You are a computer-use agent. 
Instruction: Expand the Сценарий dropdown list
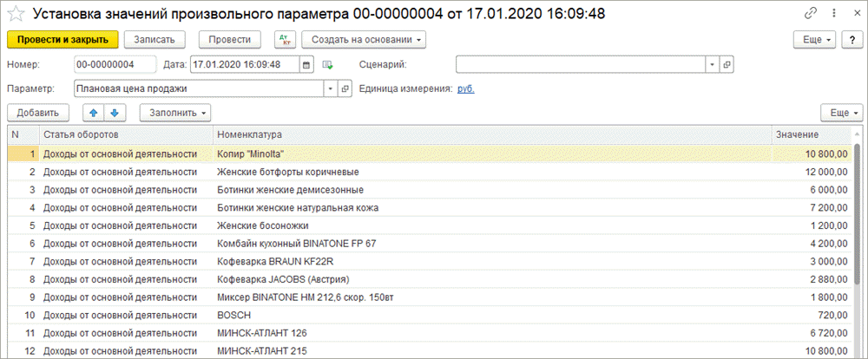pos(712,64)
